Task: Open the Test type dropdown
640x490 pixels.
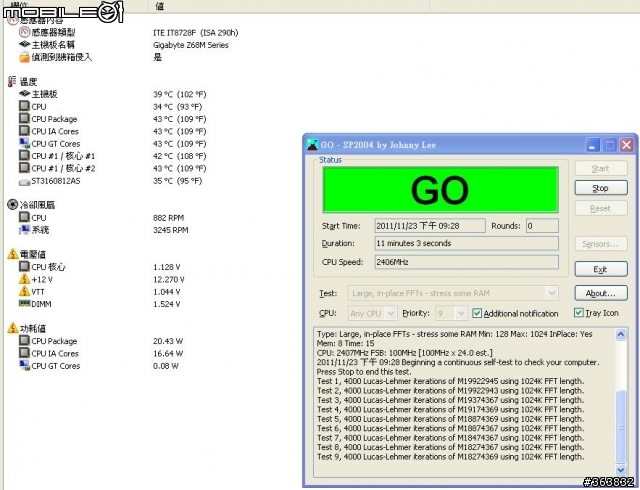Action: [453, 293]
